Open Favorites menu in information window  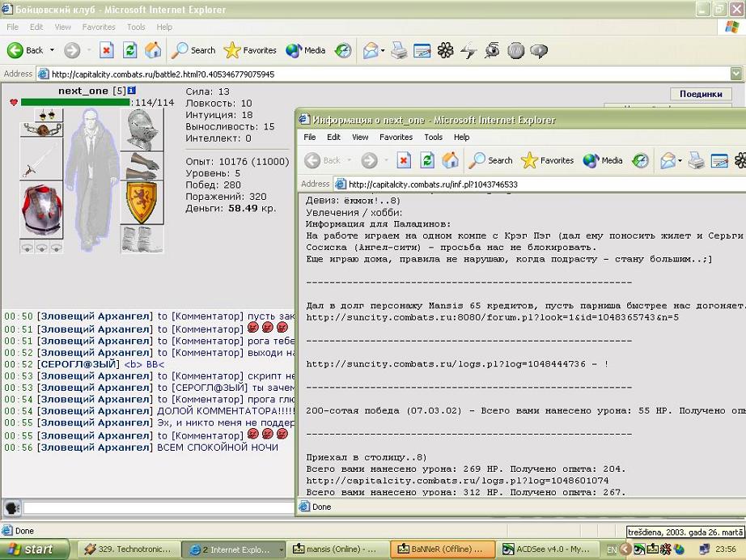[x=396, y=137]
